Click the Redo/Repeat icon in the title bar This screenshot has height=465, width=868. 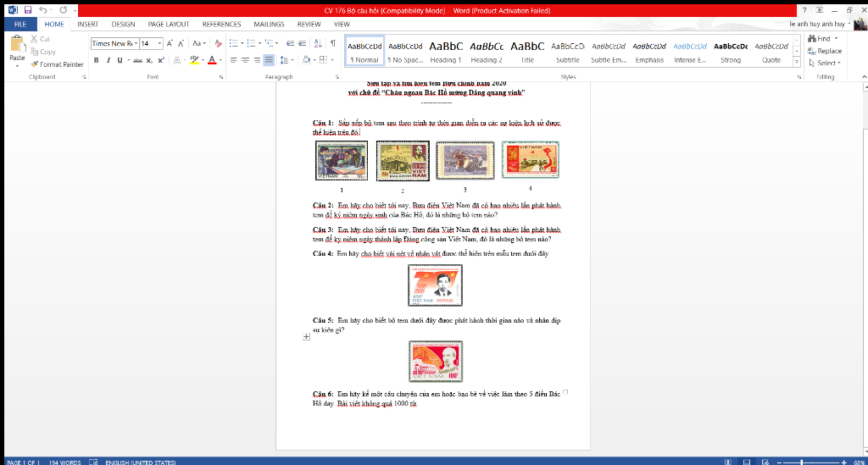pos(63,10)
